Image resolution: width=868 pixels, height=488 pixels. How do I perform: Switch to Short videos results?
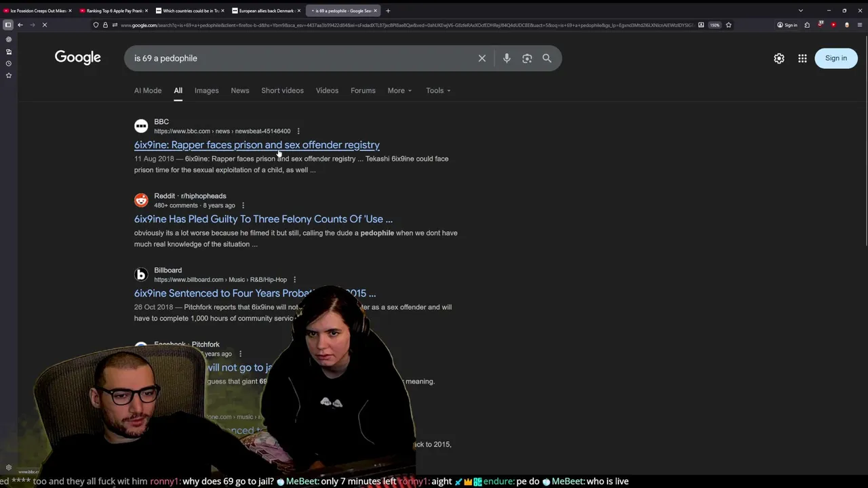tap(283, 91)
